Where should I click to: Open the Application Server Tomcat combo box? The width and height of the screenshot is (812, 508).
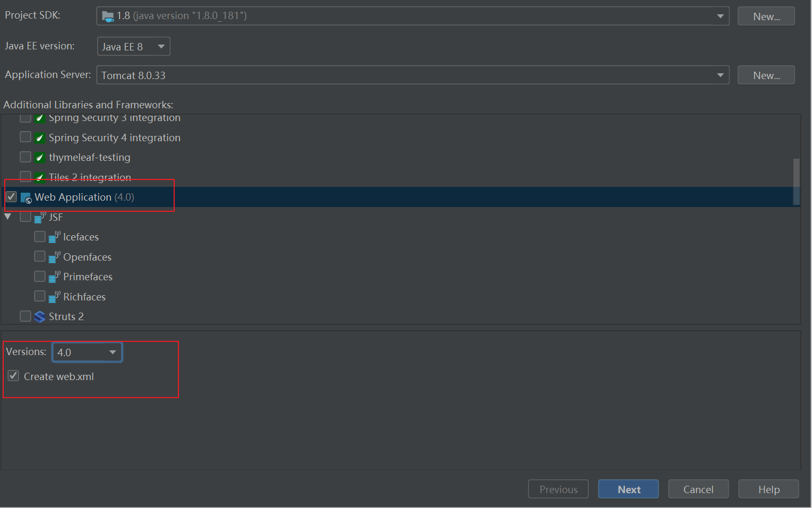[413, 75]
